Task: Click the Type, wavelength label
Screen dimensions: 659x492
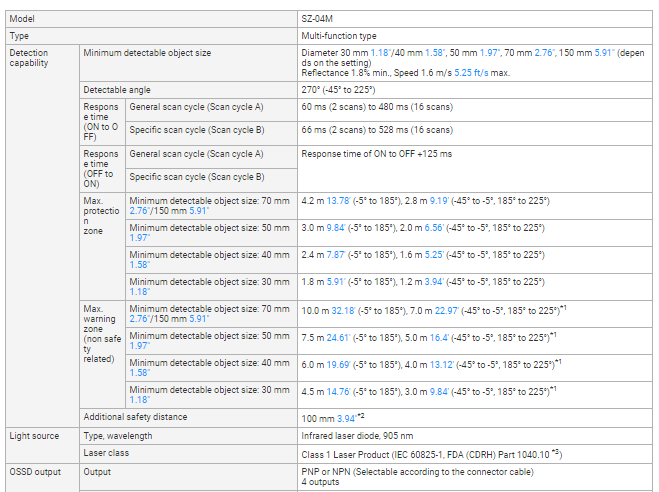Action: (x=118, y=436)
